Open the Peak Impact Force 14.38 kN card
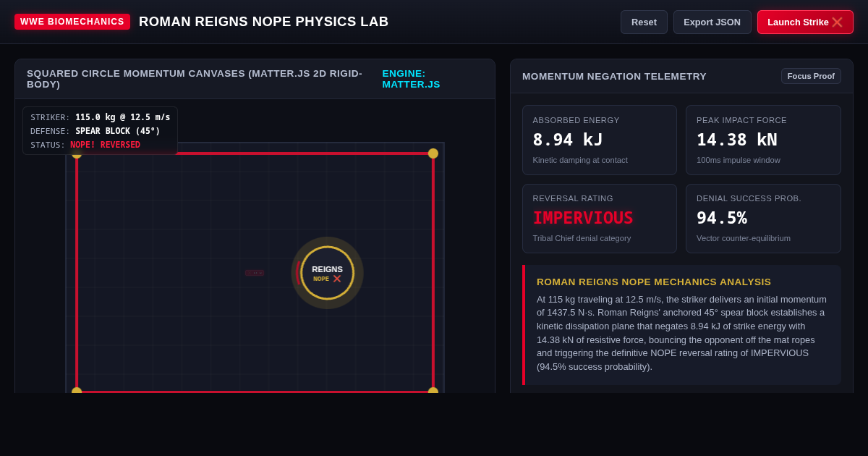Image resolution: width=868 pixels, height=456 pixels. [x=763, y=140]
